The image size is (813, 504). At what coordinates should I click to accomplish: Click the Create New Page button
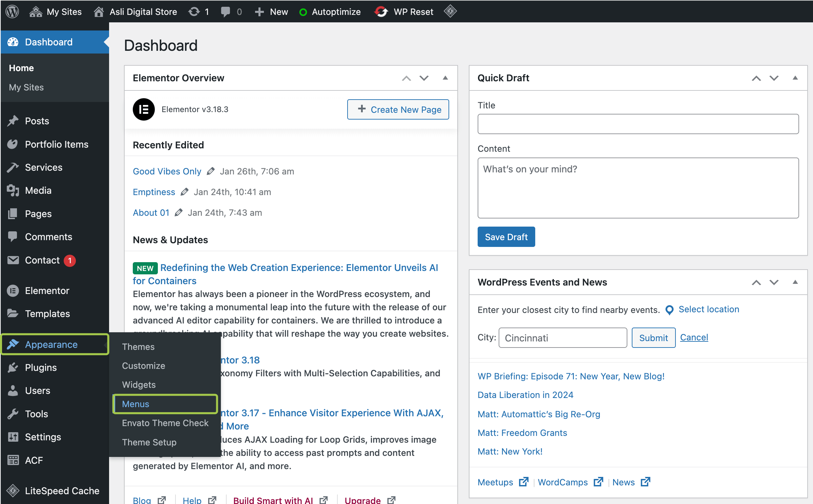click(x=398, y=109)
